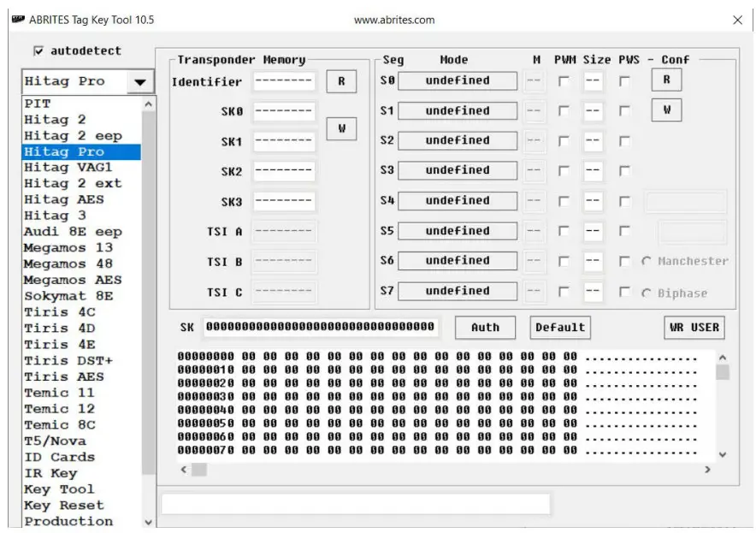The width and height of the screenshot is (756, 533).
Task: Select the Biphase modulation radio button
Action: [648, 291]
